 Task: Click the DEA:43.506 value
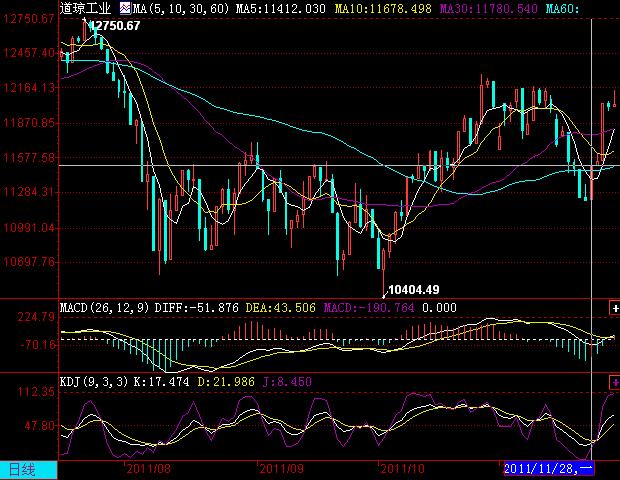pos(281,308)
